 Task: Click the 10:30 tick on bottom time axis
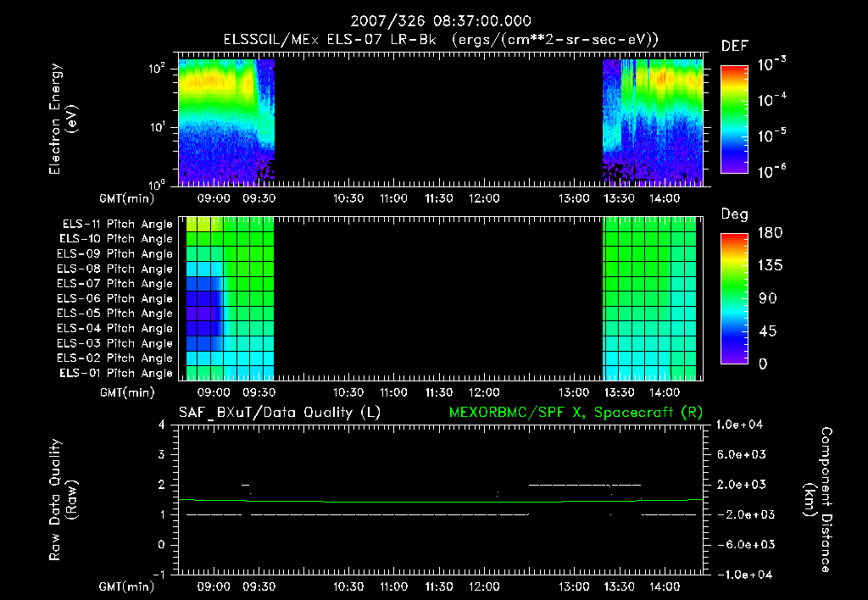coord(348,586)
